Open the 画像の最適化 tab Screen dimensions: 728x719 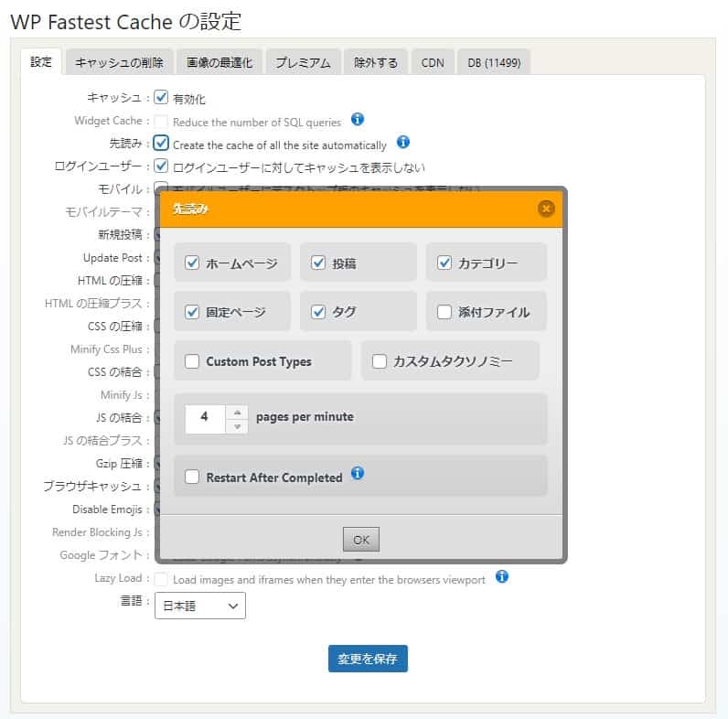pyautogui.click(x=220, y=62)
